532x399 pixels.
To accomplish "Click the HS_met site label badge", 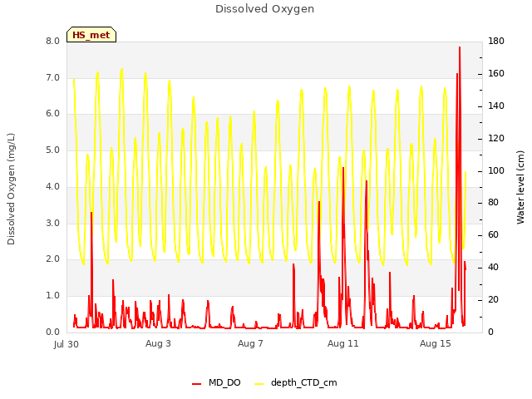I will point(91,35).
